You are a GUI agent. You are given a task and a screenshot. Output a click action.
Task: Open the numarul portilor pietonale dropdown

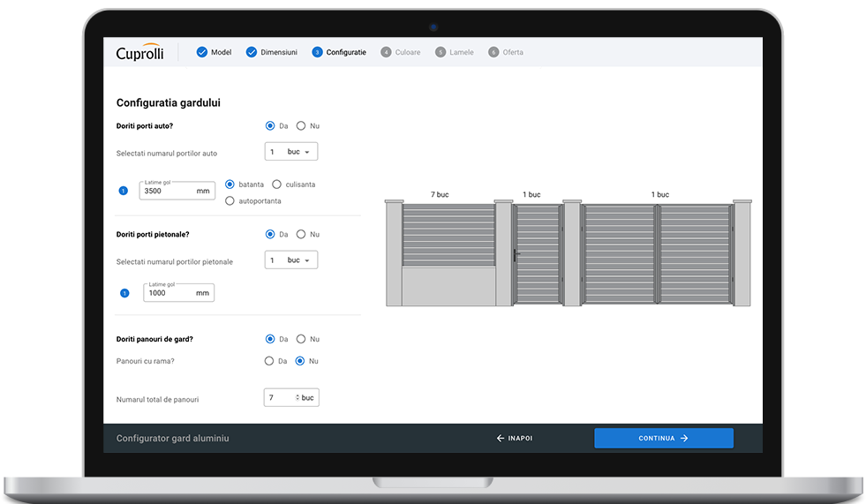tap(291, 260)
